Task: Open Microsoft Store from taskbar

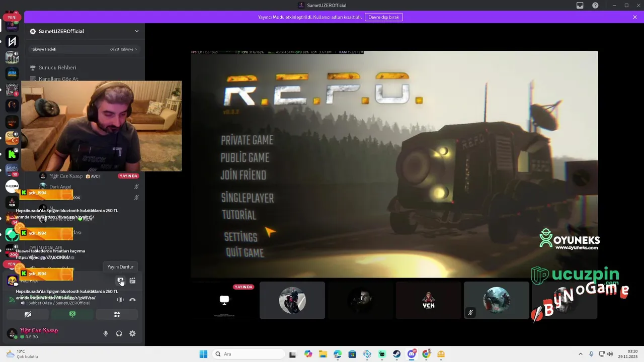Action: [x=352, y=354]
